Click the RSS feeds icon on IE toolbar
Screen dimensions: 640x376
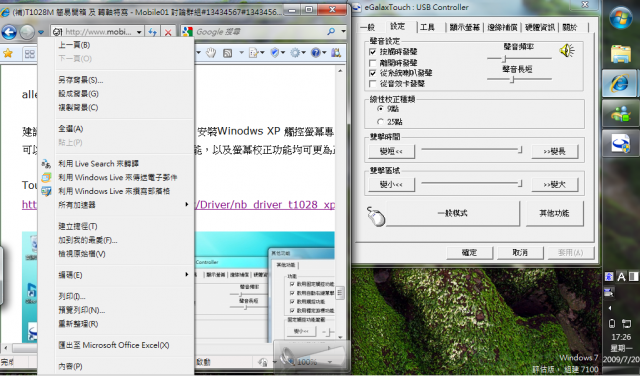(x=228, y=53)
